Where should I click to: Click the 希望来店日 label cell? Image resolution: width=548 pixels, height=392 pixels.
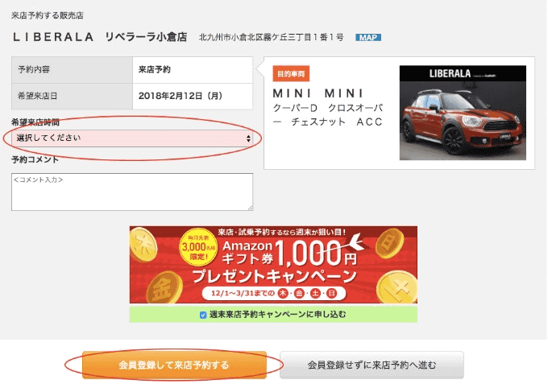click(72, 97)
